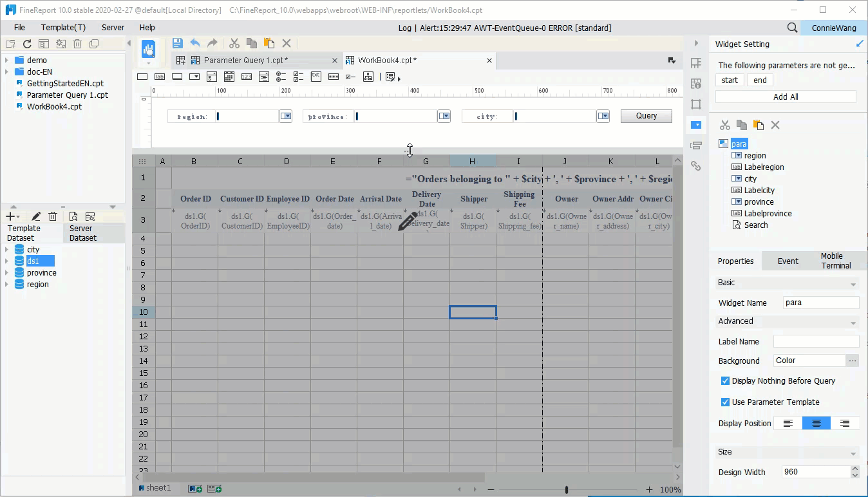868x497 pixels.
Task: Click delete X icon in Widget Setting panel
Action: [x=775, y=125]
